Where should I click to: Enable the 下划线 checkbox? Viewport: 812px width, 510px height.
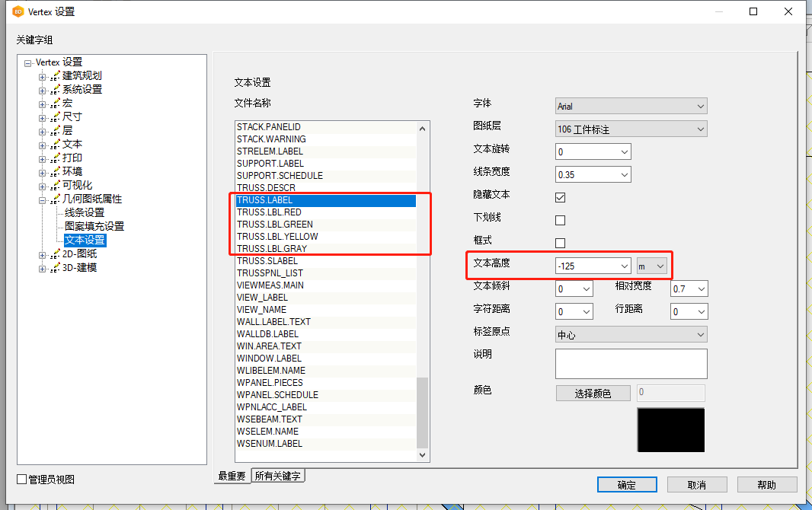[x=561, y=220]
